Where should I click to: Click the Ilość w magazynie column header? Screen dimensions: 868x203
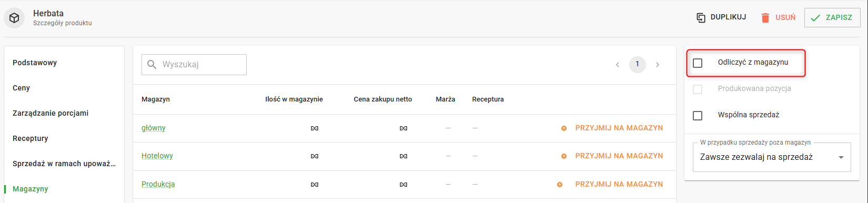[294, 99]
